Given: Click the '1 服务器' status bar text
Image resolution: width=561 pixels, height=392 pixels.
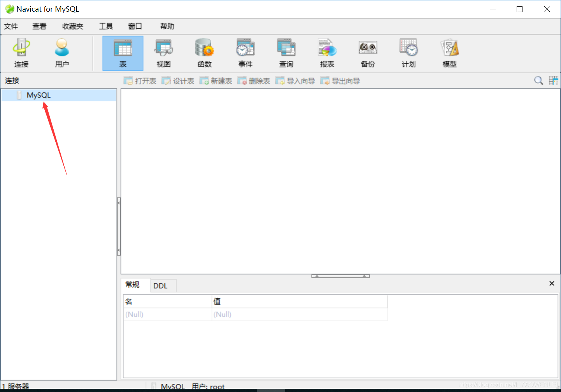Looking at the screenshot, I should [15, 386].
